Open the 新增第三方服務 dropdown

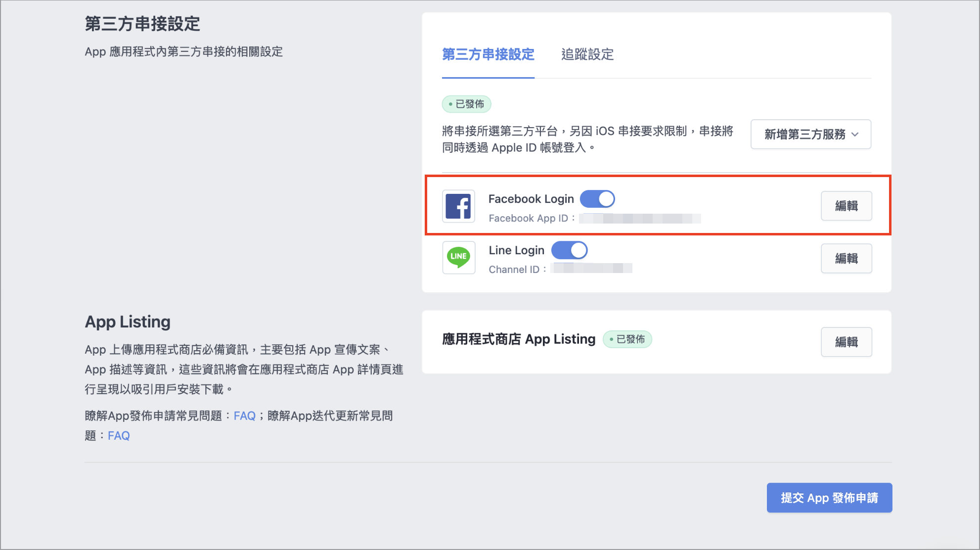coord(811,134)
